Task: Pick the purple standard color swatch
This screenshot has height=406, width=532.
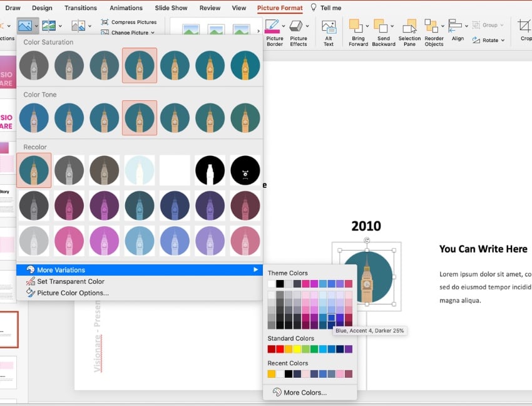Action: pos(349,349)
